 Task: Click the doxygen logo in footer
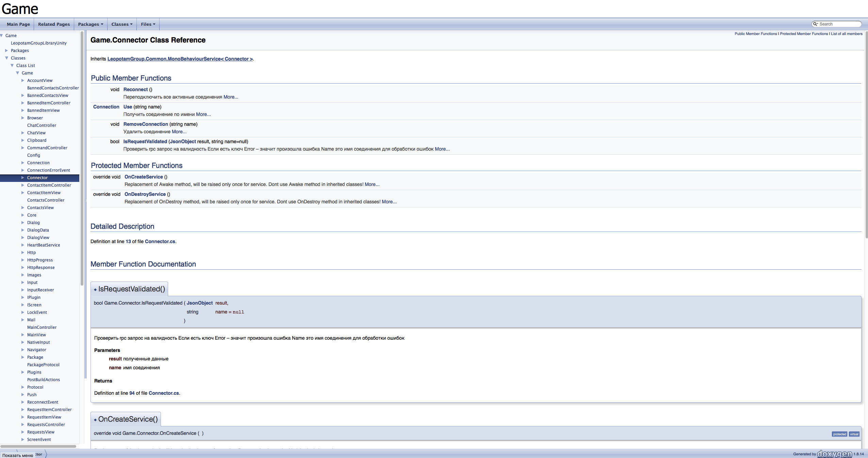834,454
